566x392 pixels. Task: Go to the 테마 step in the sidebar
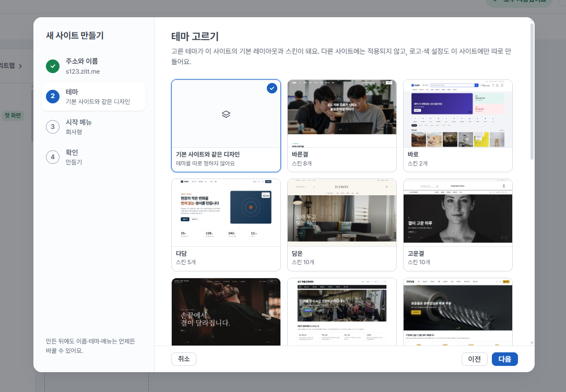pyautogui.click(x=93, y=97)
